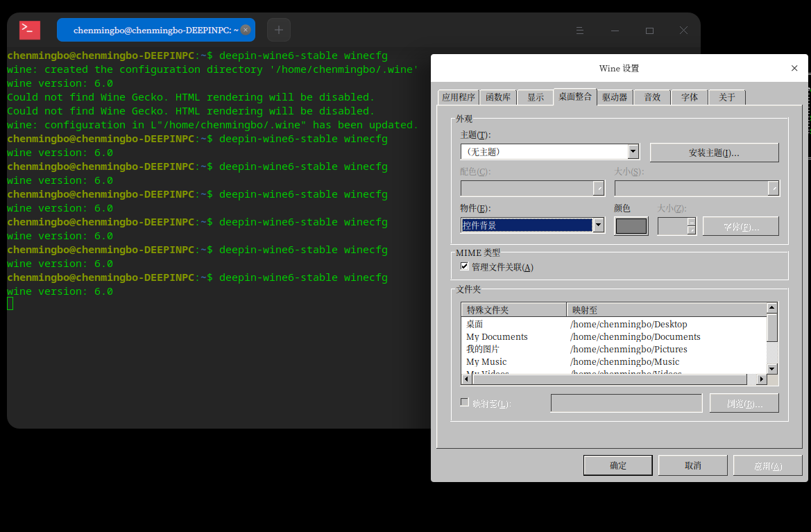This screenshot has width=811, height=532.
Task: Maximize the terminal window
Action: [649, 31]
